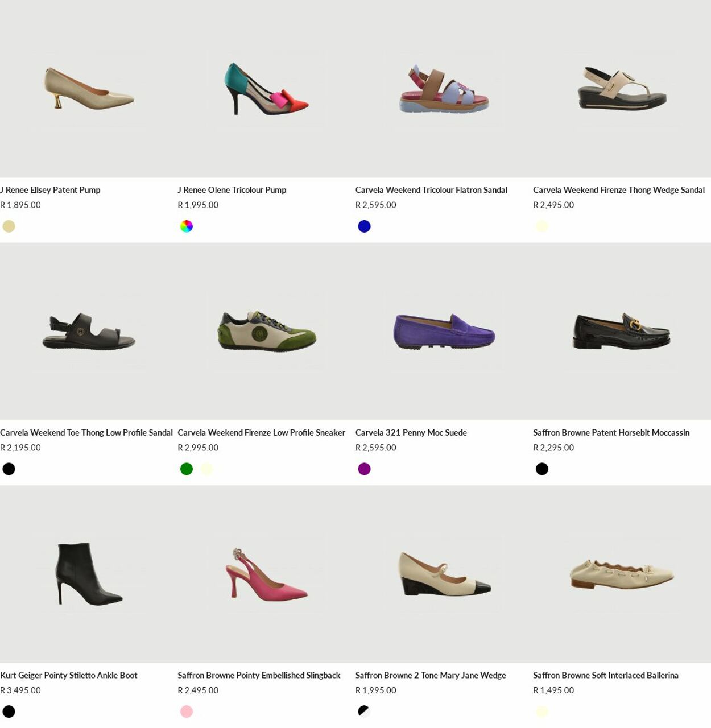
Task: Click the J Renee Ellsey Patent Pump title link
Action: (x=50, y=190)
